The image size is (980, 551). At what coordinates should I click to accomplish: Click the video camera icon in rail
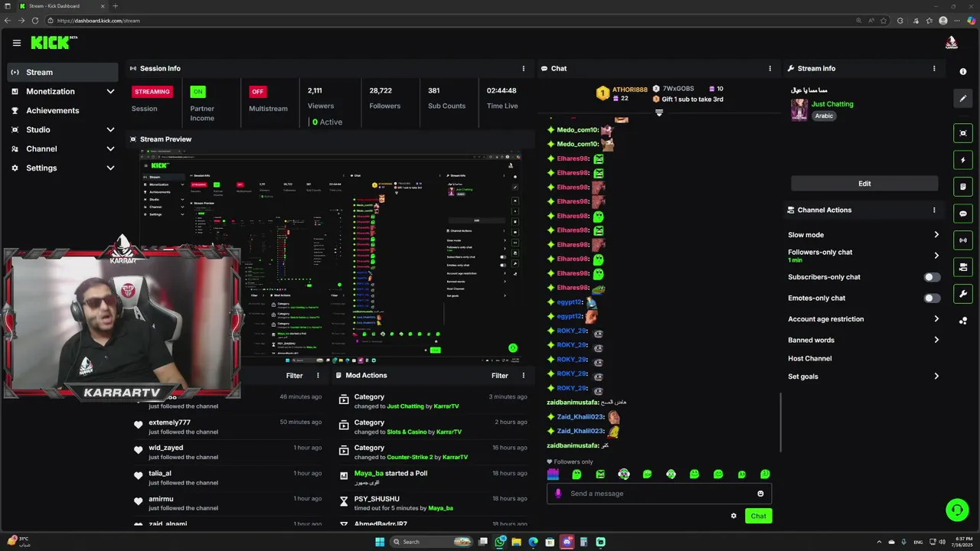(963, 267)
